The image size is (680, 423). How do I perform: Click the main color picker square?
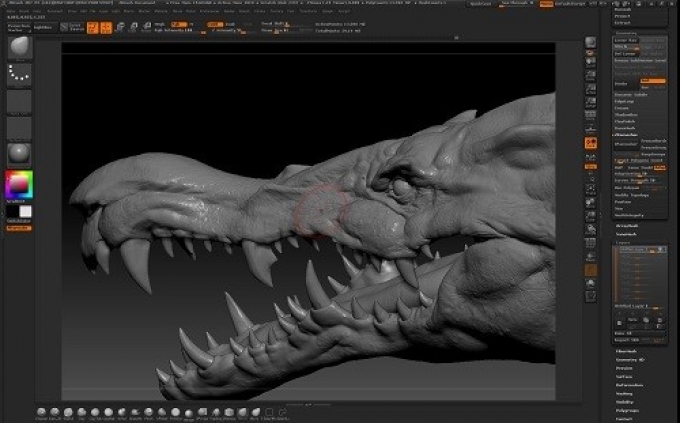coord(20,184)
